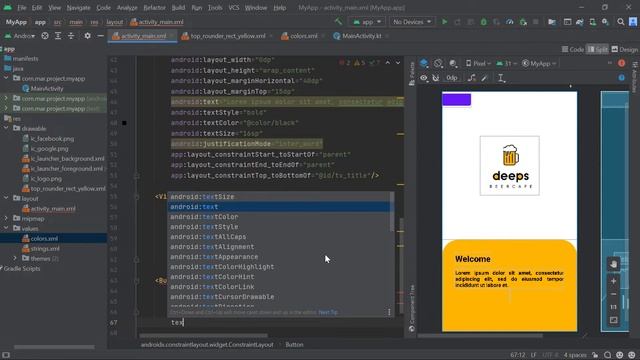The height and width of the screenshot is (360, 640).
Task: Start debugging with the green bug icon
Action: pos(484,22)
